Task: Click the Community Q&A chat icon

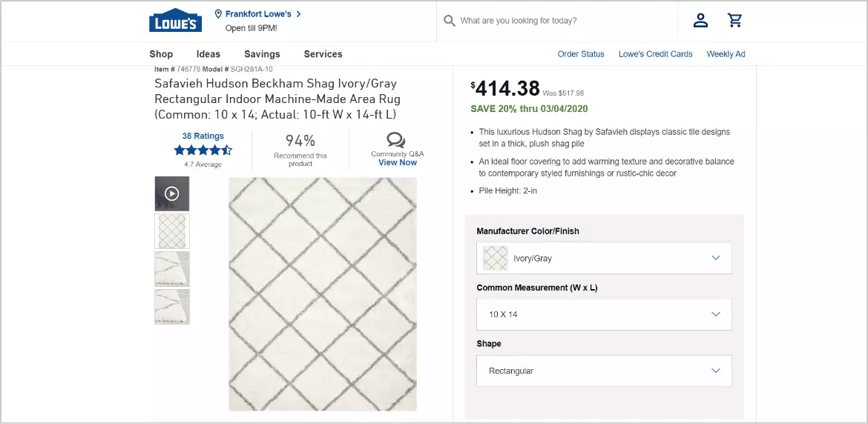Action: [x=396, y=140]
